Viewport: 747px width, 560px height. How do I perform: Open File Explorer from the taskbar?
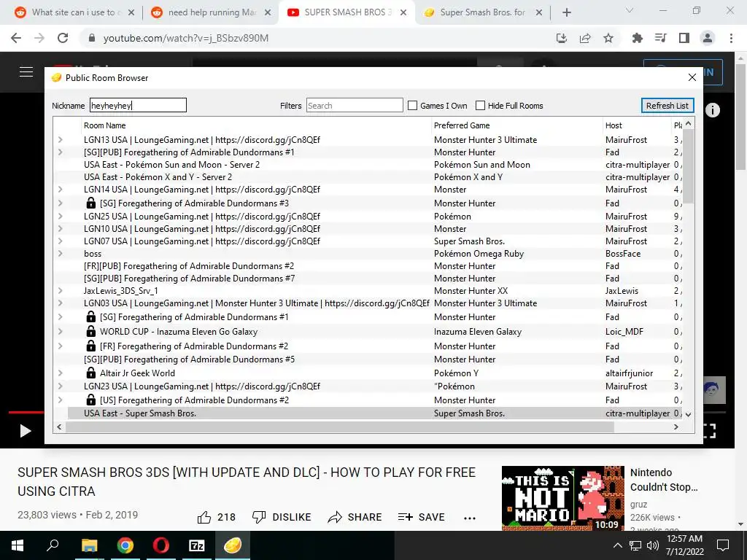89,545
